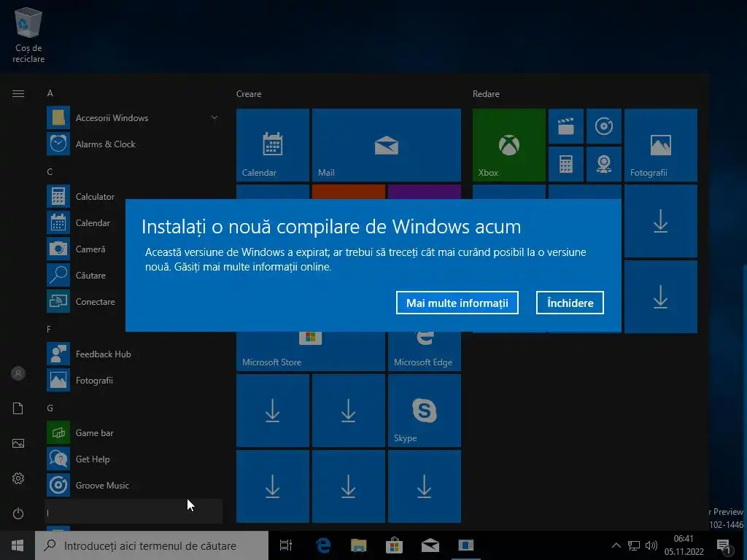
Task: Launch Edge from the taskbar
Action: click(x=323, y=545)
